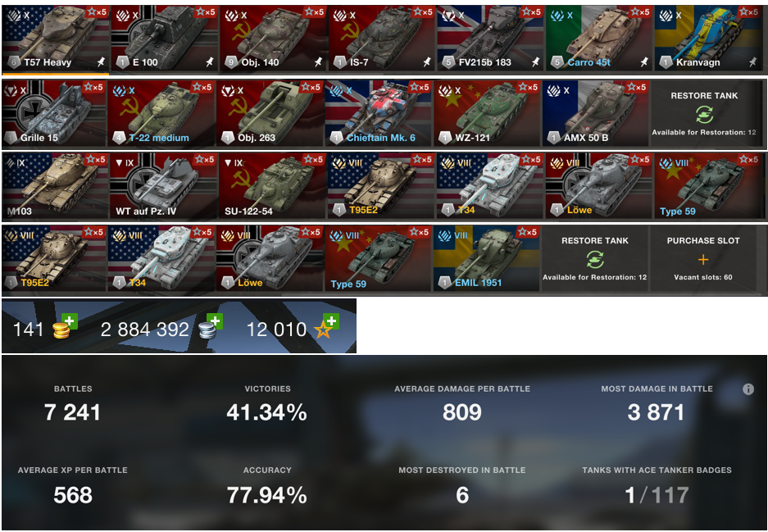768x532 pixels.
Task: Toggle the pin on T57 Heavy
Action: click(101, 62)
